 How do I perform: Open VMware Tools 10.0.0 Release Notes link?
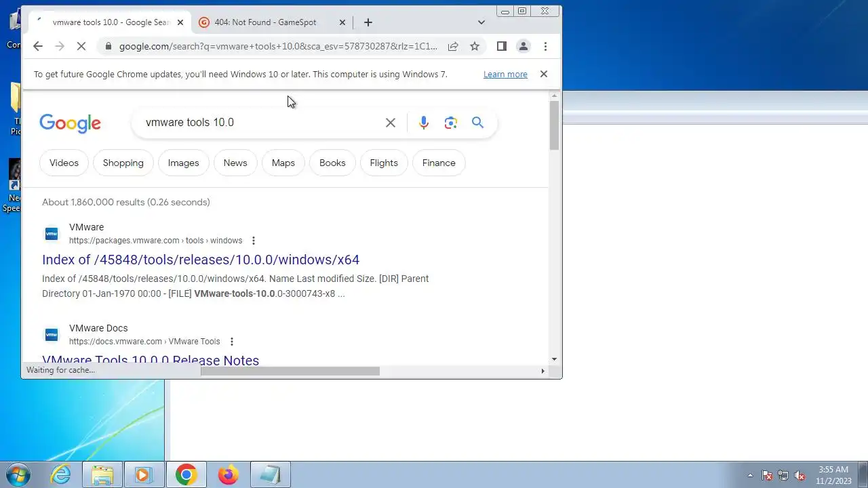tap(151, 360)
